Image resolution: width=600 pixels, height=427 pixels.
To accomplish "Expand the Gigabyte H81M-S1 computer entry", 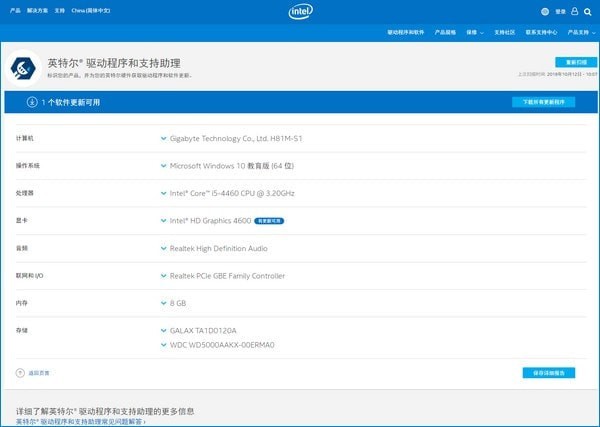I will click(163, 137).
